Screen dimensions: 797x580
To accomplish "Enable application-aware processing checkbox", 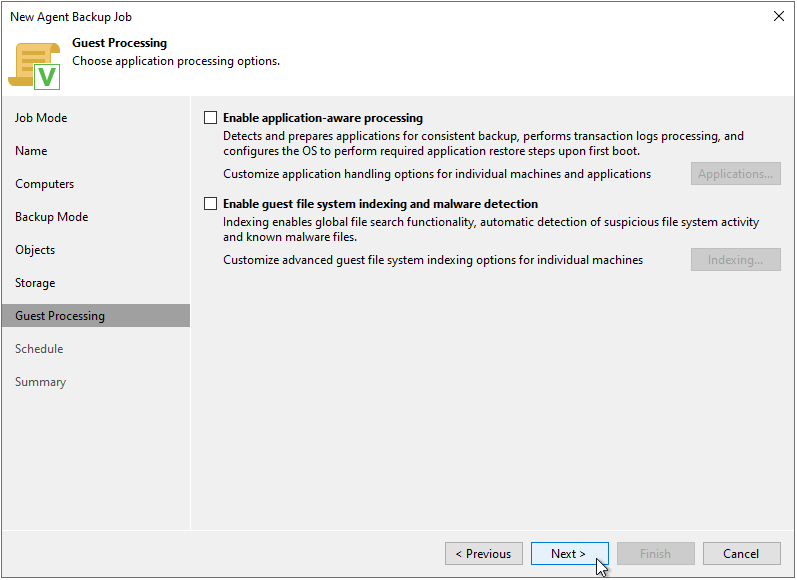I will (210, 118).
